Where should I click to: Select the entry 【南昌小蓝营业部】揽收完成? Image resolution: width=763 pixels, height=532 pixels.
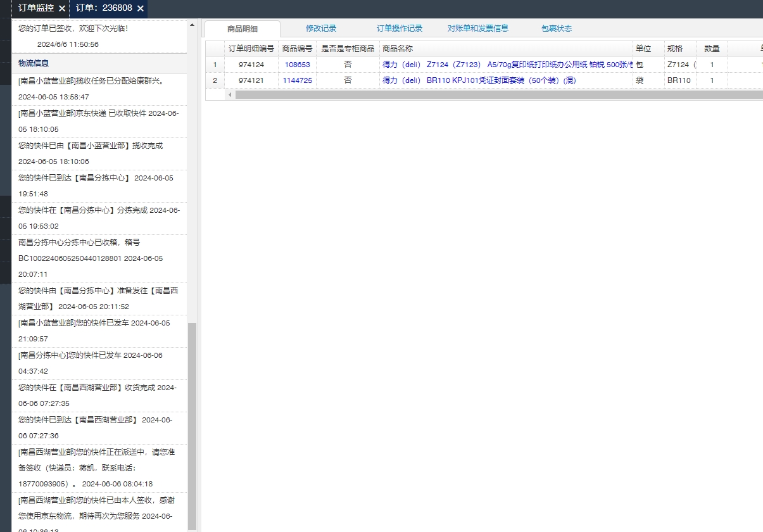coord(99,154)
